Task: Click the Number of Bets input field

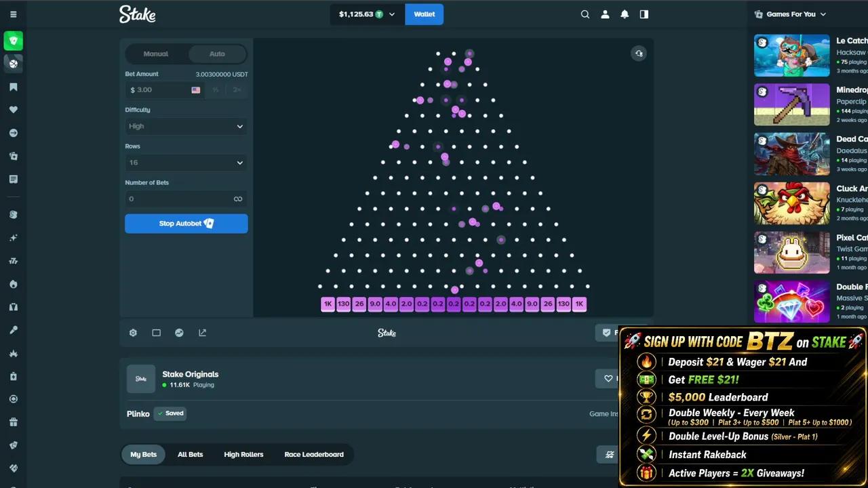Action: [x=186, y=199]
